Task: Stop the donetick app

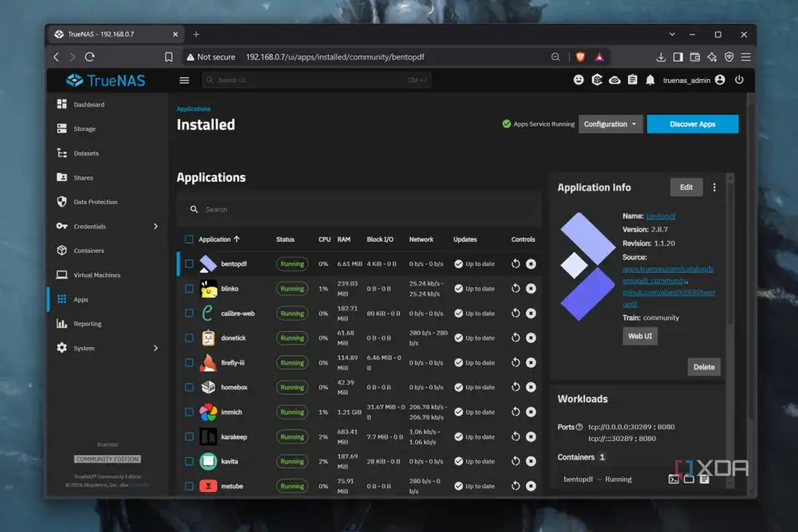Action: coord(531,338)
